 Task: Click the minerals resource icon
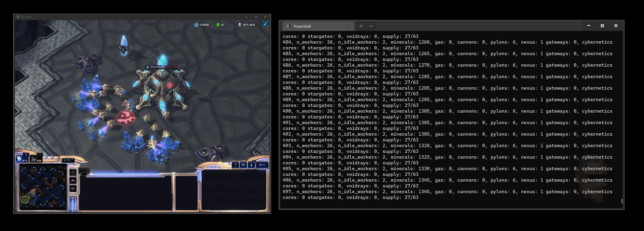196,25
